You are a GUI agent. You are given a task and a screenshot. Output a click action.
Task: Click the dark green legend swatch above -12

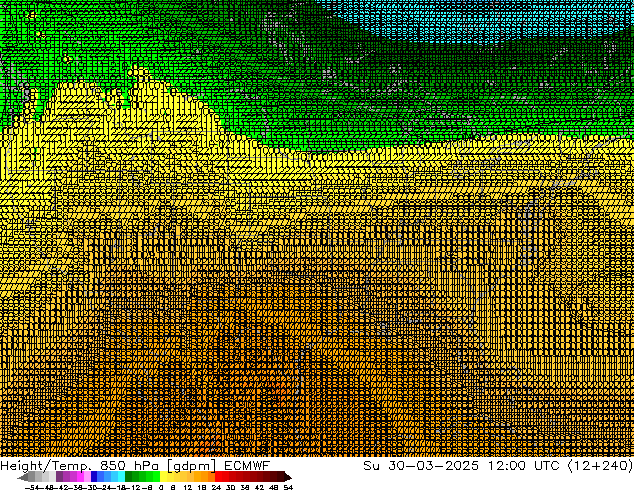tap(129, 476)
